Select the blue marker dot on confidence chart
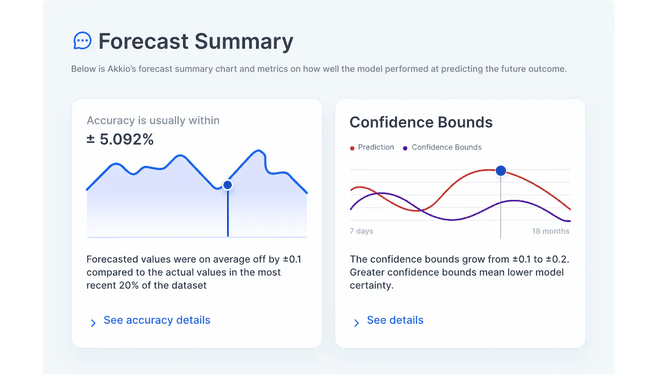This screenshot has height=377, width=660. click(500, 170)
